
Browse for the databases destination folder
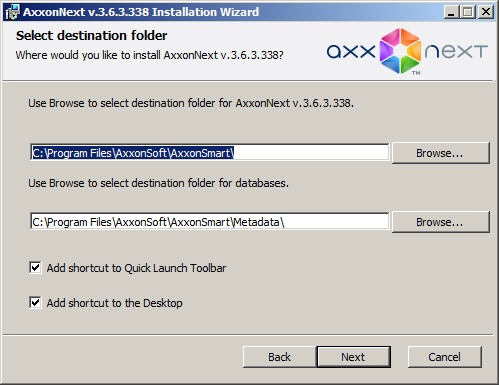[440, 222]
